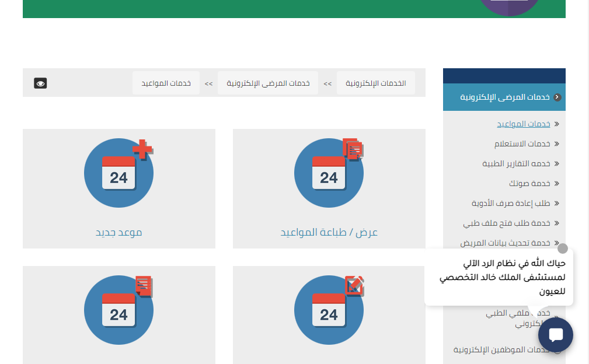Click the chevron beside خدمة صوتك
Screen dimensions: 589x364
(556, 184)
